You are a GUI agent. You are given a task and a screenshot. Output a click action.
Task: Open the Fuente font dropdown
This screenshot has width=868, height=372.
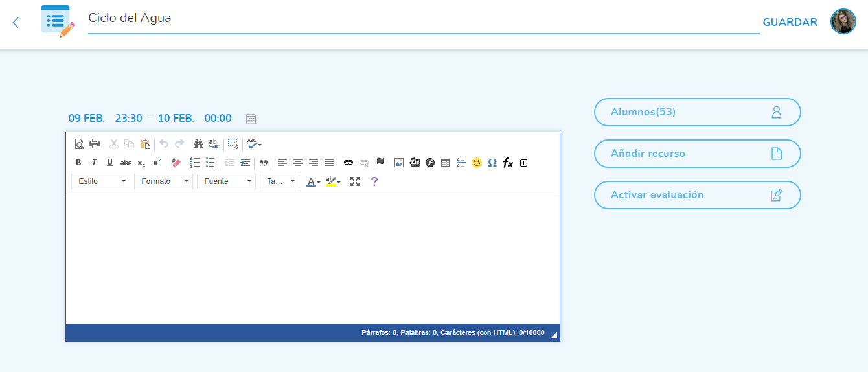(226, 181)
